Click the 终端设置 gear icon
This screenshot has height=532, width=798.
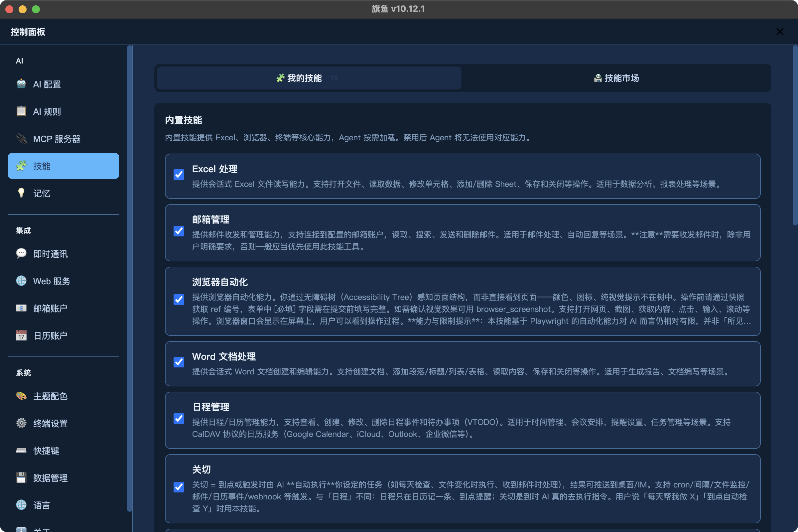point(21,423)
